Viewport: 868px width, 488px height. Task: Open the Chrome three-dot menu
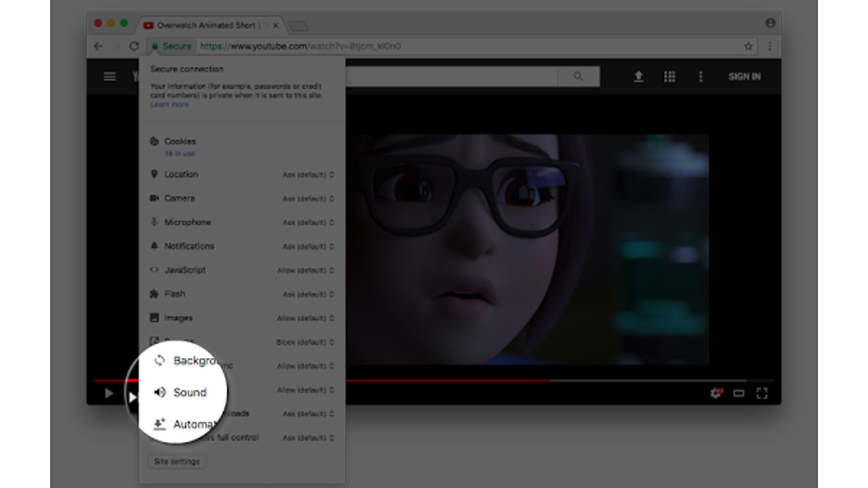(x=770, y=46)
